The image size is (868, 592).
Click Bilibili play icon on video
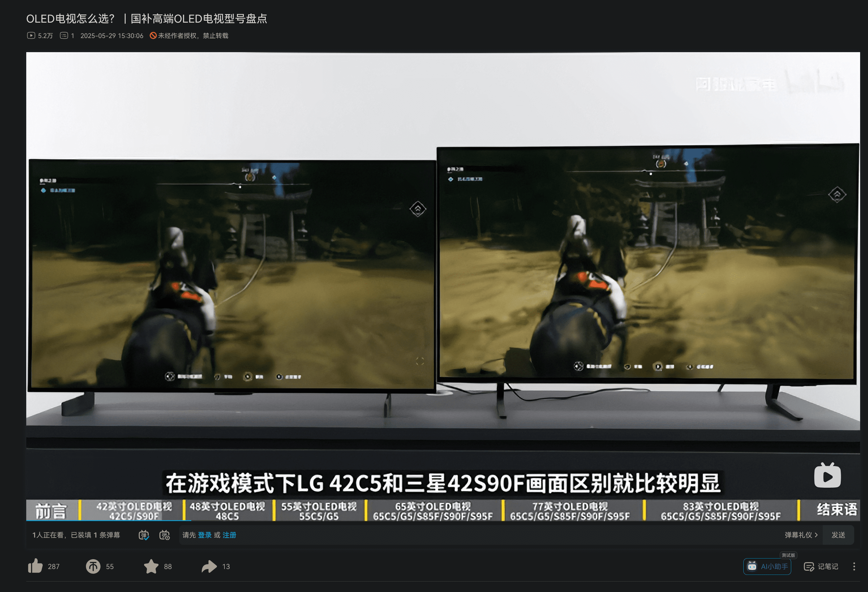tap(827, 476)
